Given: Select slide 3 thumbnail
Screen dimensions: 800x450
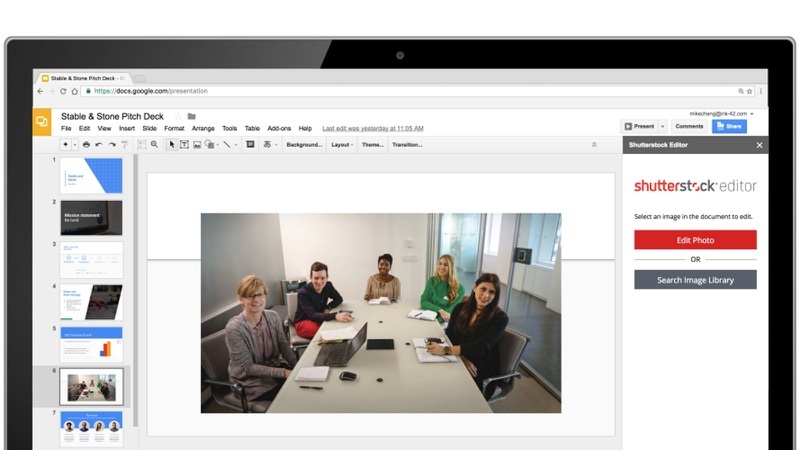Looking at the screenshot, I should pos(91,260).
